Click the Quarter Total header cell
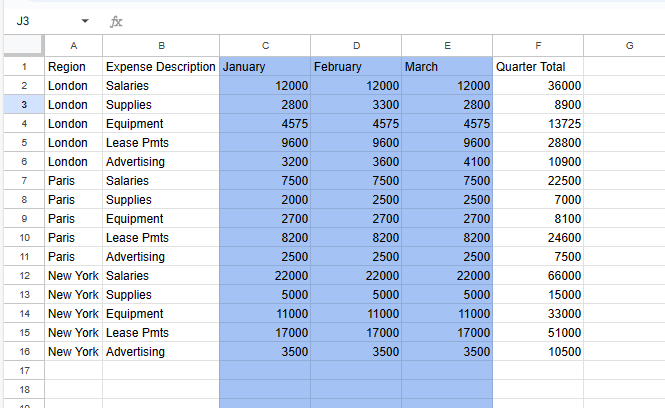Viewport: 665px width, 408px height. [x=538, y=67]
